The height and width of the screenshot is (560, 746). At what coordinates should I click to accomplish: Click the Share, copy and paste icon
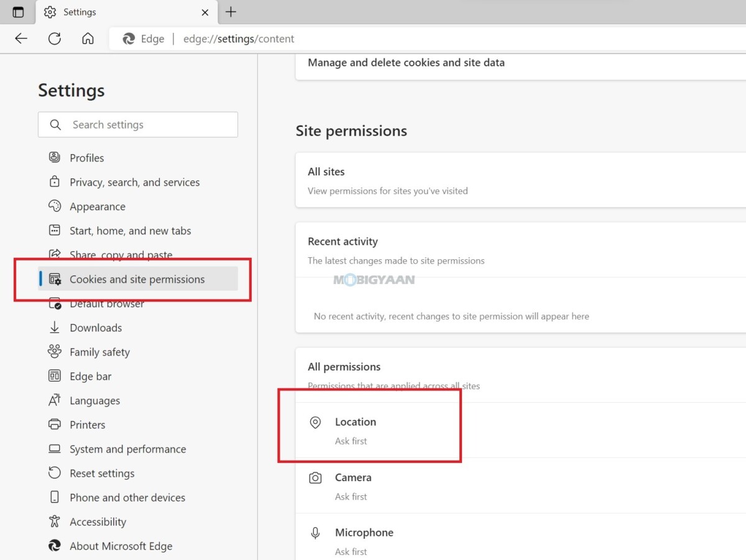[55, 255]
